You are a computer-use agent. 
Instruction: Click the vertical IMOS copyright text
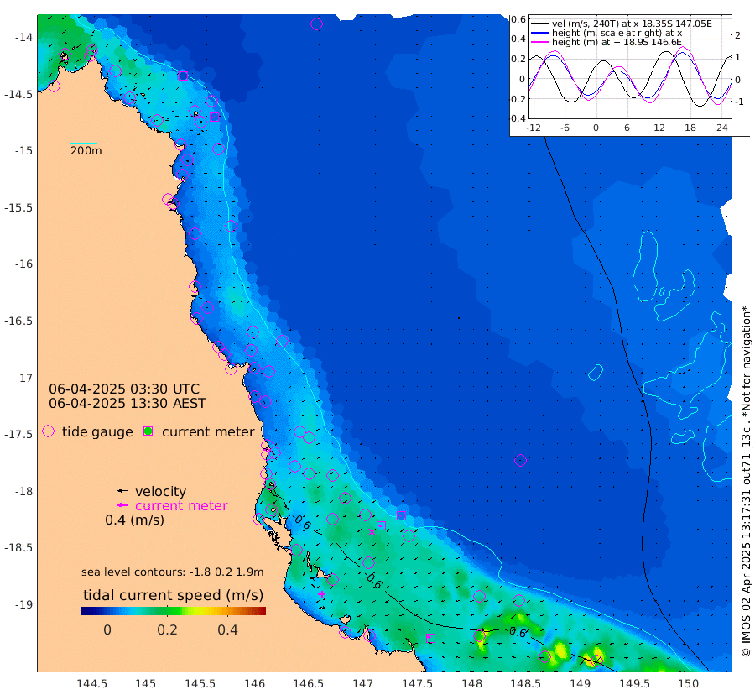[x=746, y=480]
